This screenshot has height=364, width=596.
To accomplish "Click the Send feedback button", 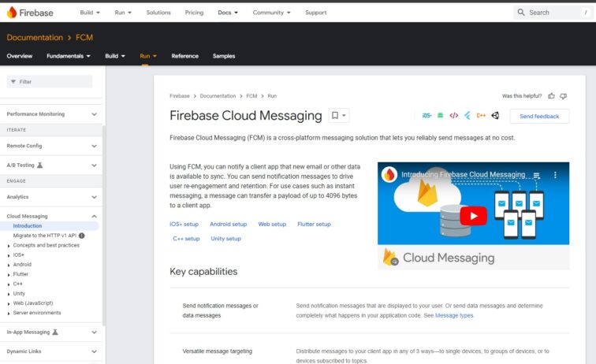I will 539,117.
